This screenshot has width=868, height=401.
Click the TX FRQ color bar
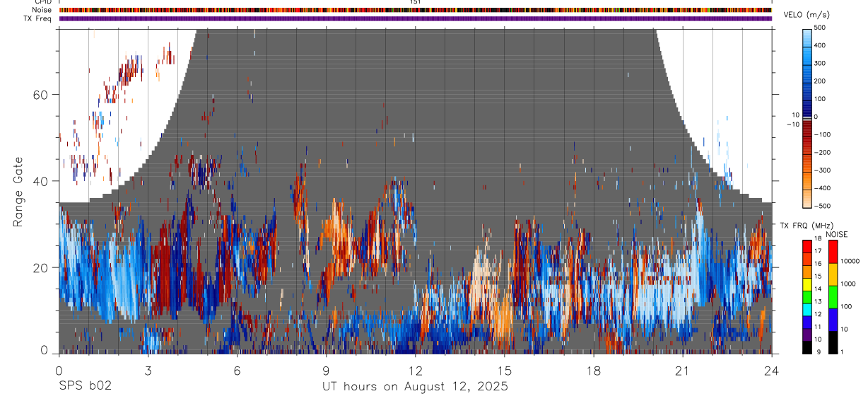[x=807, y=296]
